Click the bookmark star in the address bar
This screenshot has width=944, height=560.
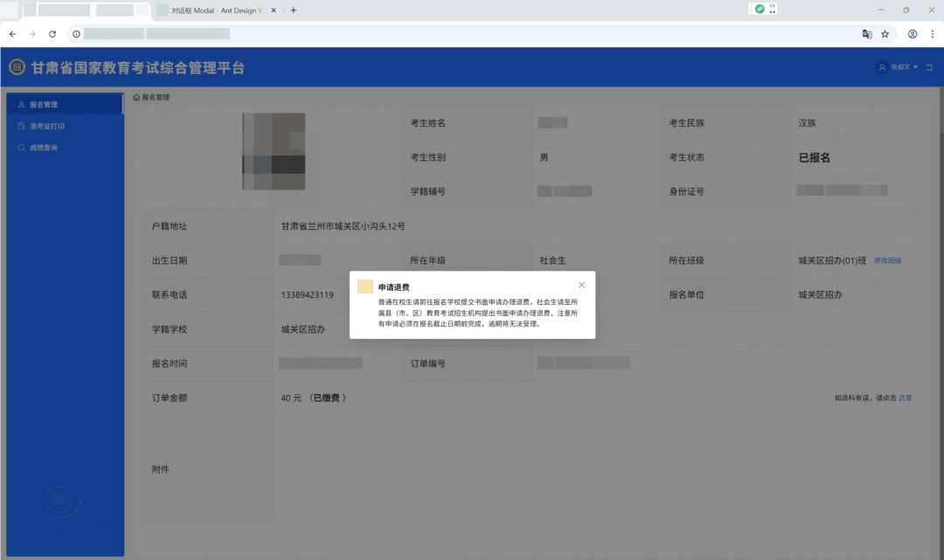click(885, 34)
